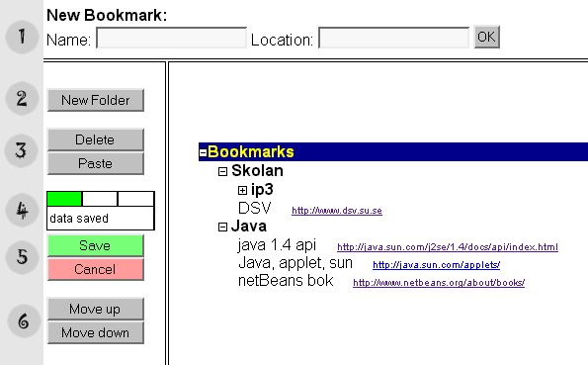The width and height of the screenshot is (588, 365).
Task: Move selected item down
Action: click(x=96, y=332)
